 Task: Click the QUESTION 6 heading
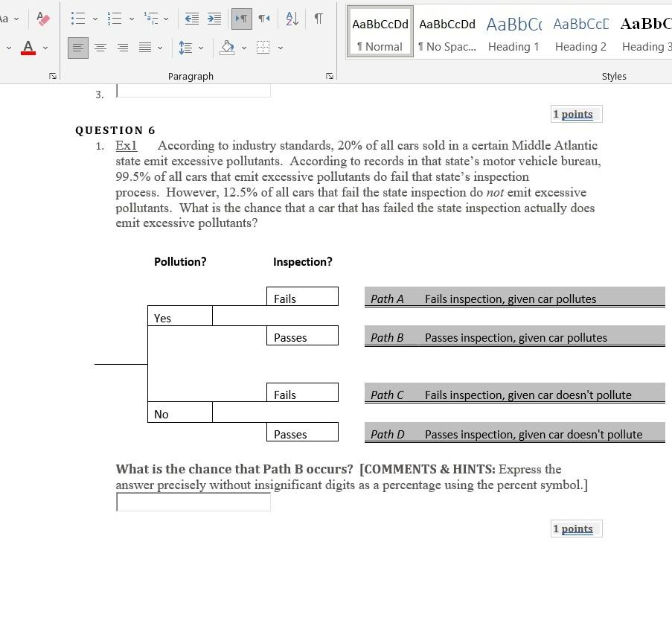coord(115,130)
